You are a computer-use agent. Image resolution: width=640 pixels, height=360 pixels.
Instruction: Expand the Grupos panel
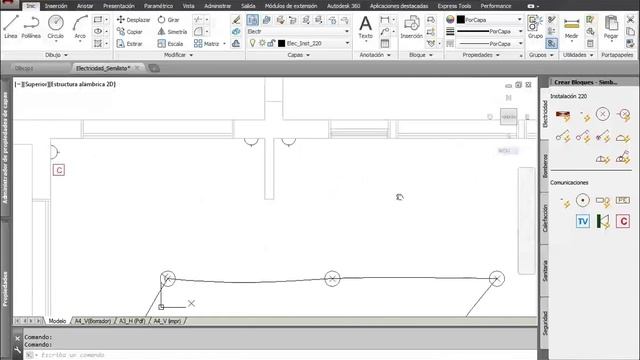coord(541,55)
